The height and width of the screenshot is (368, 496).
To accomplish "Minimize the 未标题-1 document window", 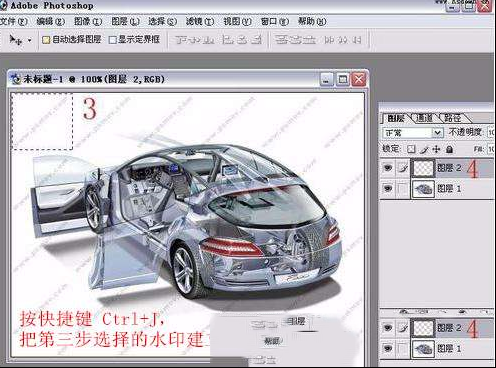I will point(326,80).
